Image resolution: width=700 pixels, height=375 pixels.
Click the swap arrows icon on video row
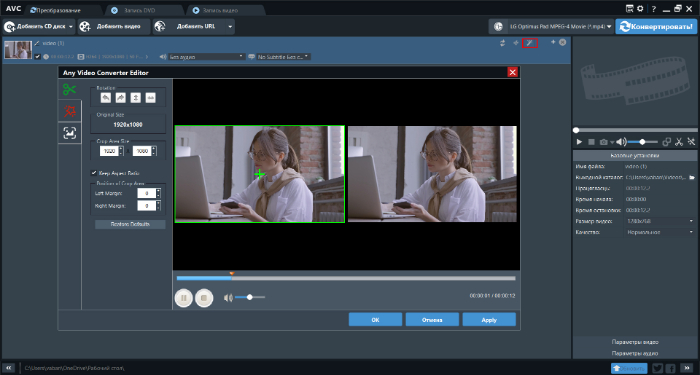pos(502,43)
